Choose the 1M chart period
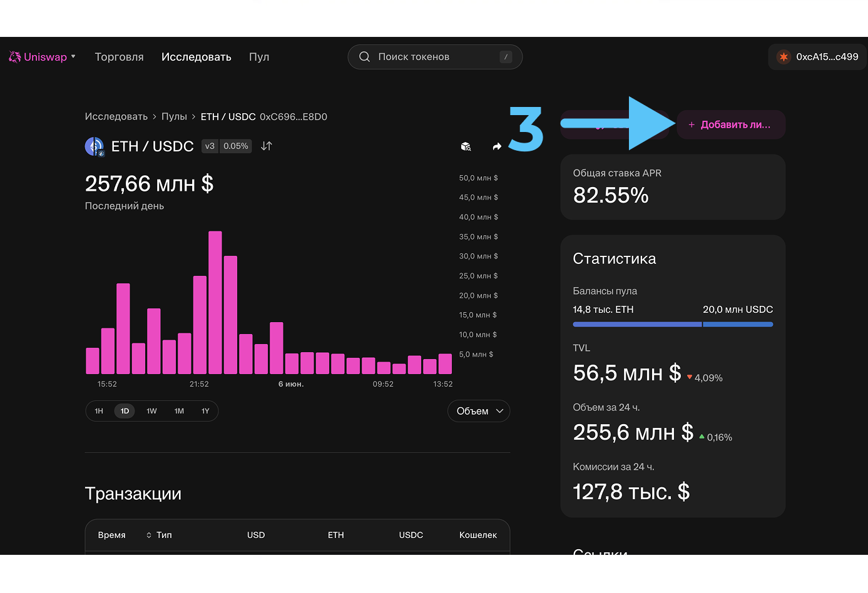 [179, 411]
